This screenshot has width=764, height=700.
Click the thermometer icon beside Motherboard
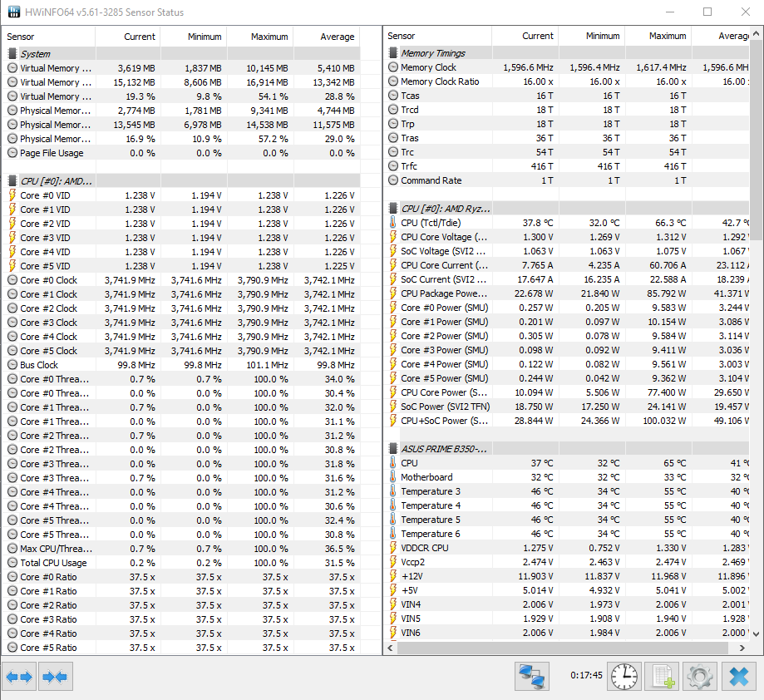coord(392,477)
